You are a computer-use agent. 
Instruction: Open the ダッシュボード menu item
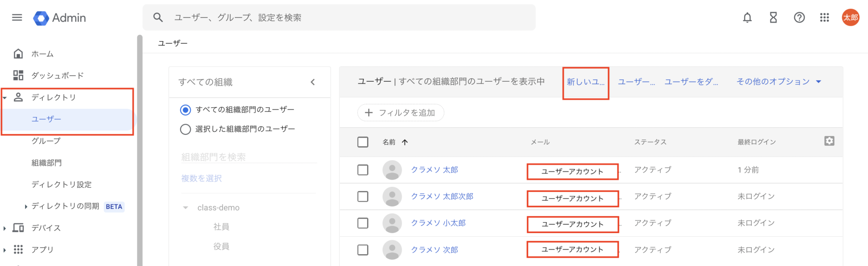pos(57,75)
